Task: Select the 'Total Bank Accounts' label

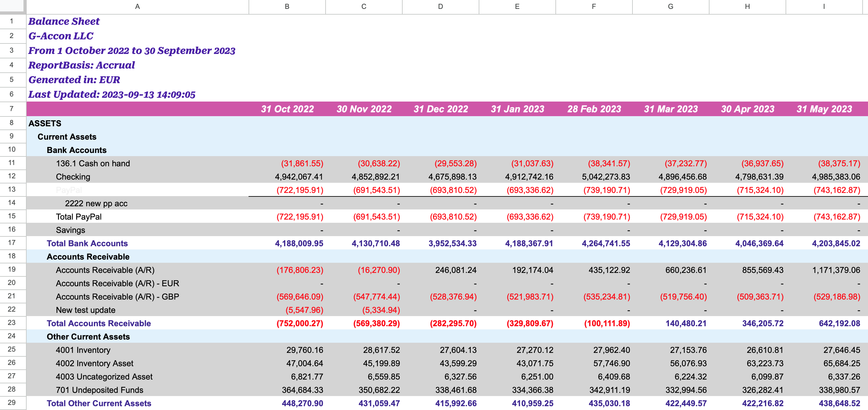Action: pos(87,243)
